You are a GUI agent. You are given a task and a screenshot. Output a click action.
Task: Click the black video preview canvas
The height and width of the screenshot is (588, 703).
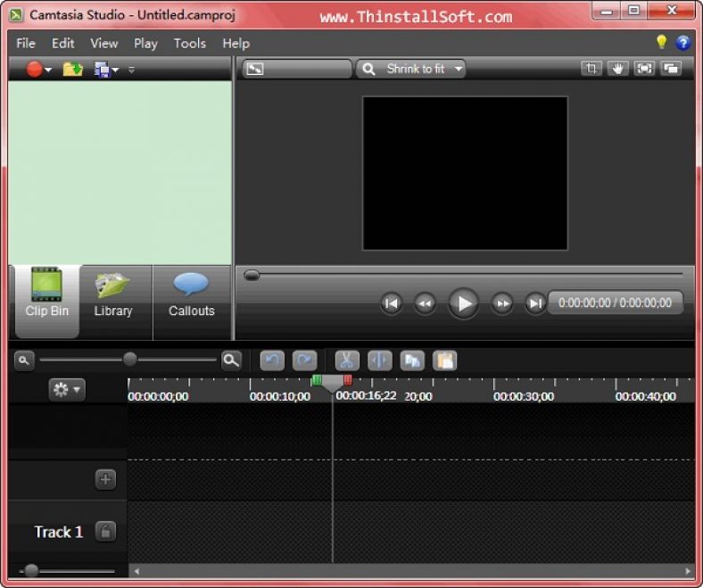pos(465,173)
